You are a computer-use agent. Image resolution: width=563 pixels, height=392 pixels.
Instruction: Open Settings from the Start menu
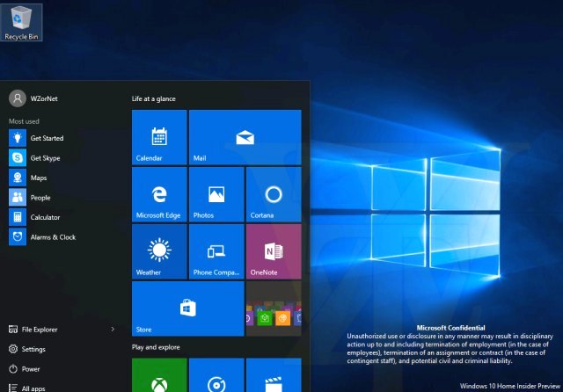(x=33, y=349)
